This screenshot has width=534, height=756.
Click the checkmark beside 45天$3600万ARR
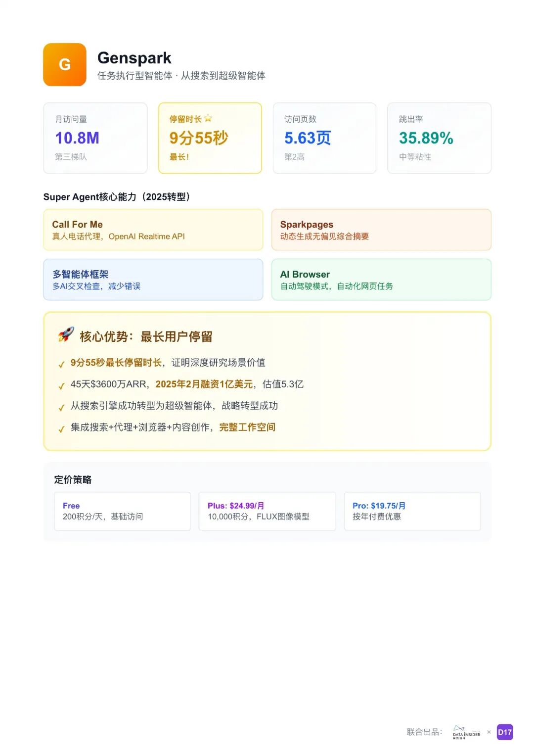[61, 386]
